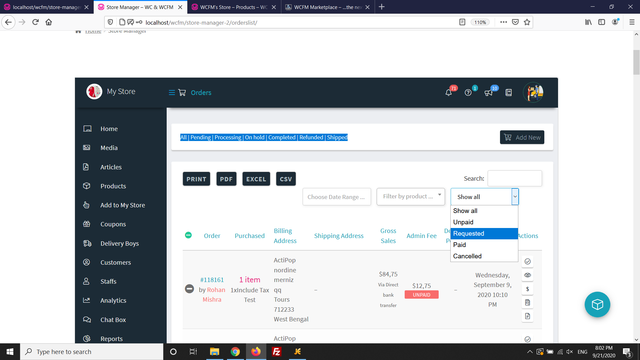The height and width of the screenshot is (360, 640).
Task: Reload the page in Firefox
Action: [x=36, y=22]
